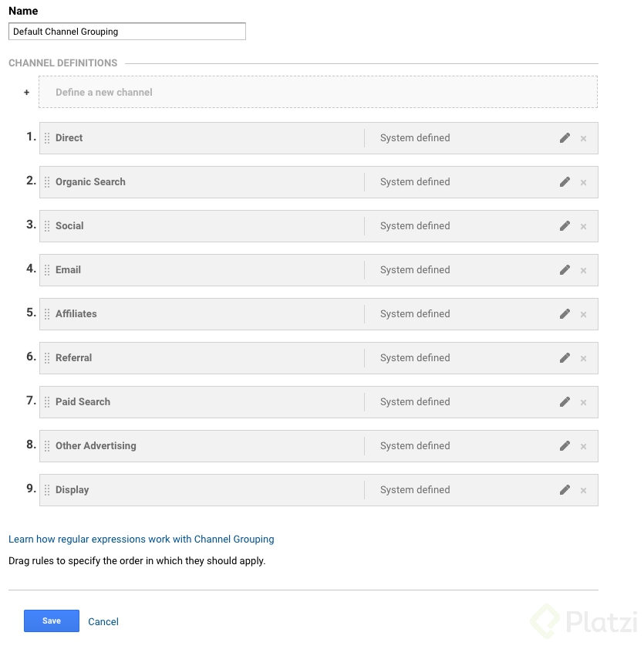Click drag handle beside Display channel
This screenshot has height=646, width=644.
pyautogui.click(x=47, y=490)
